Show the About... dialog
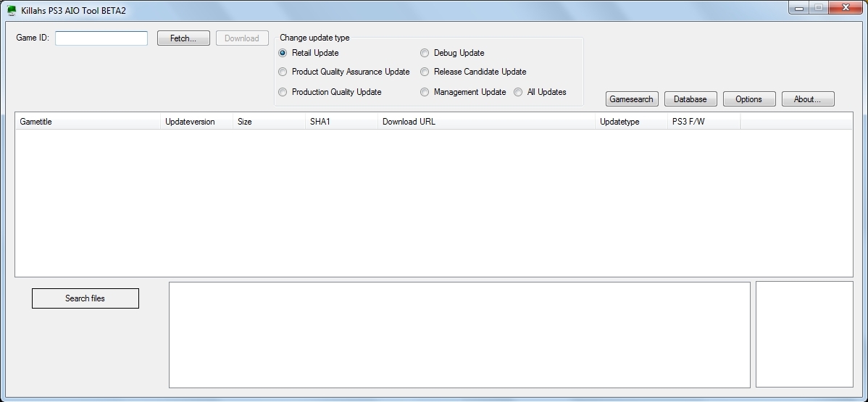This screenshot has height=402, width=868. click(808, 99)
